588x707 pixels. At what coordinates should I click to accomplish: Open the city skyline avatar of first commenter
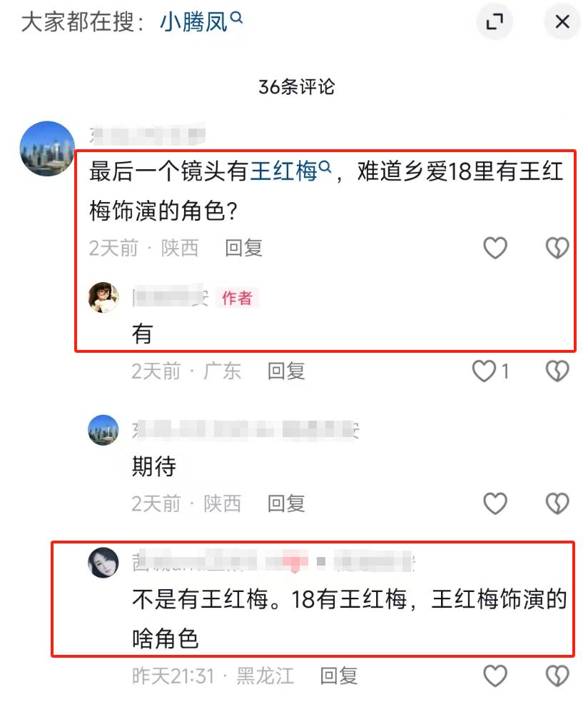click(47, 149)
